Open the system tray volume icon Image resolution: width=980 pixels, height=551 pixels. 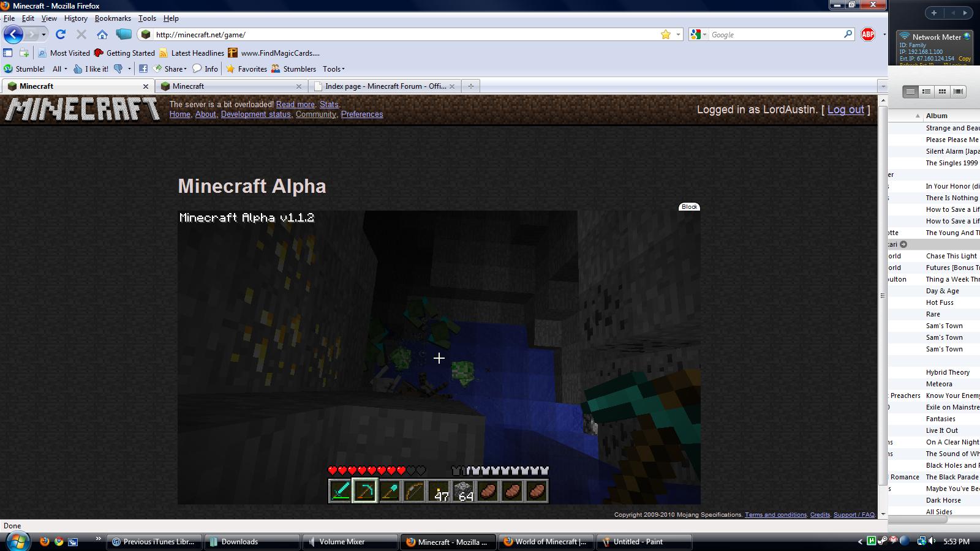coord(932,541)
